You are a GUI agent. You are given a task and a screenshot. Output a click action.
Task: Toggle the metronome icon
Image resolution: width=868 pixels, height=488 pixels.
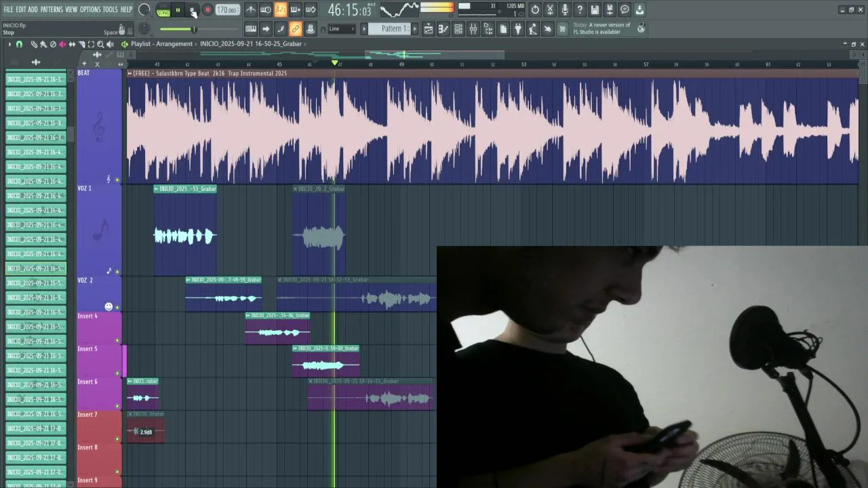(x=252, y=9)
